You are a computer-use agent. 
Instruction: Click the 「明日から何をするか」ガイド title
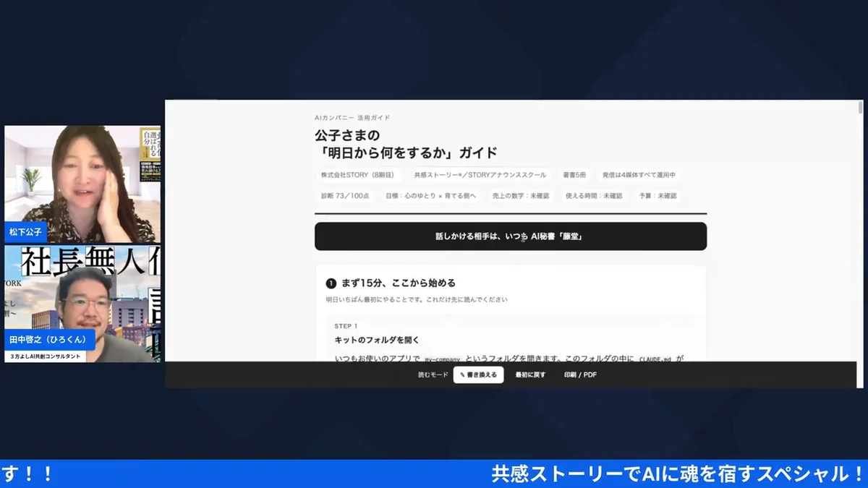tap(407, 153)
